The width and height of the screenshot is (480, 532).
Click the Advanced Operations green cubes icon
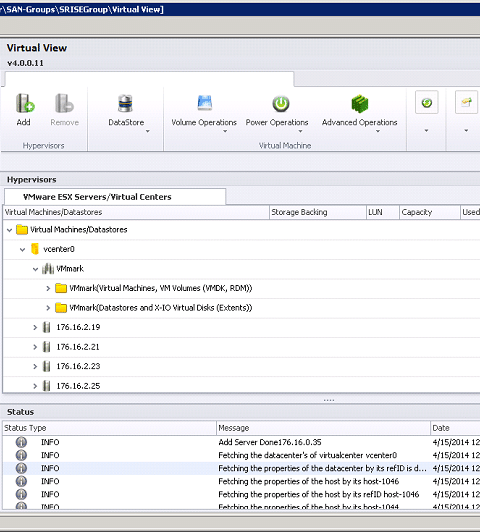[360, 103]
